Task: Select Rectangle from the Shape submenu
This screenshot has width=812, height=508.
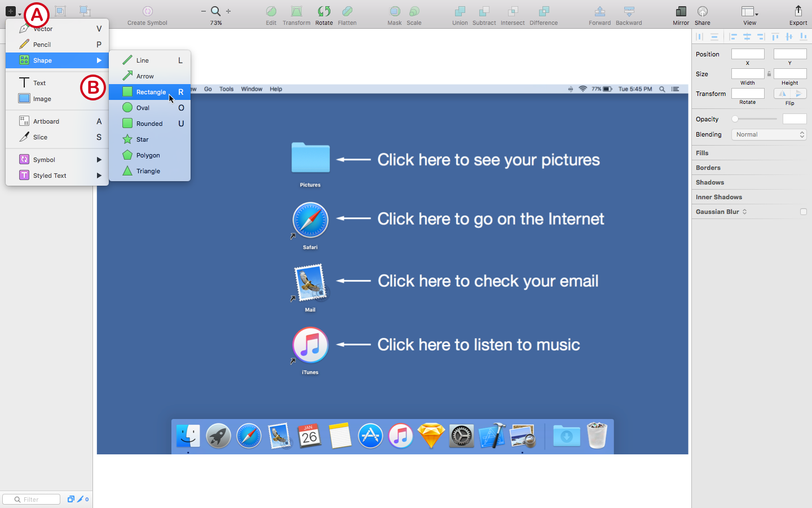Action: pos(151,91)
